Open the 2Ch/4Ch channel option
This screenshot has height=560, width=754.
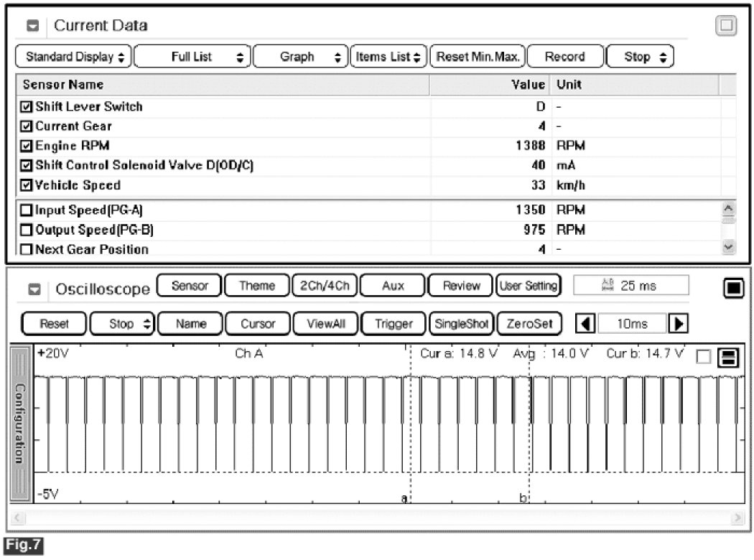[324, 286]
